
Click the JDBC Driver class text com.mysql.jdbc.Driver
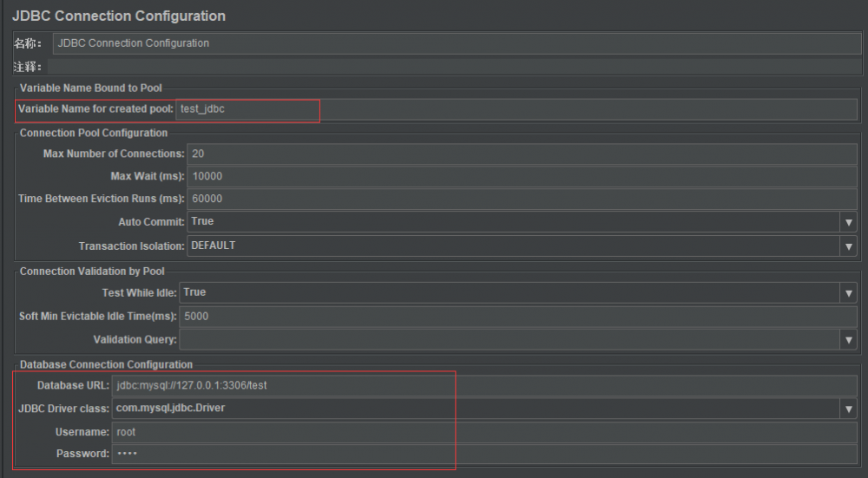[171, 409]
